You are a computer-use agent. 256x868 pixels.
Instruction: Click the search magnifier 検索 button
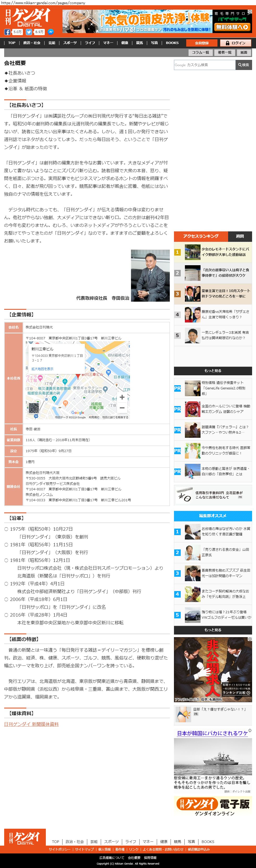(243, 65)
